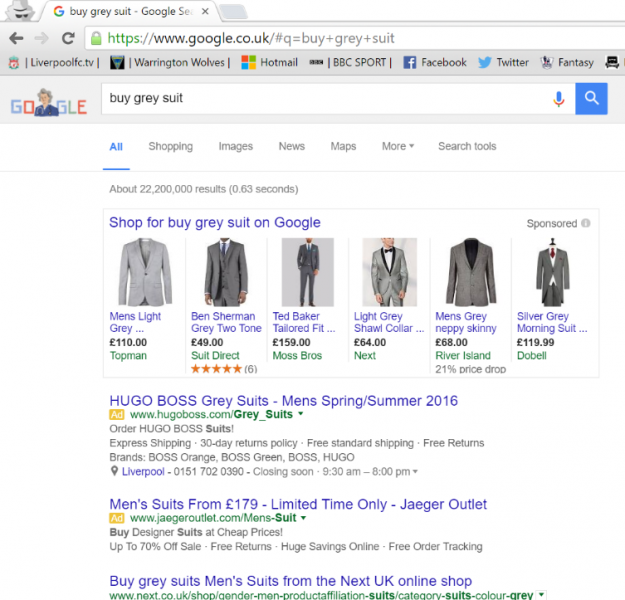Click the Google favicon in the tab

(x=59, y=12)
